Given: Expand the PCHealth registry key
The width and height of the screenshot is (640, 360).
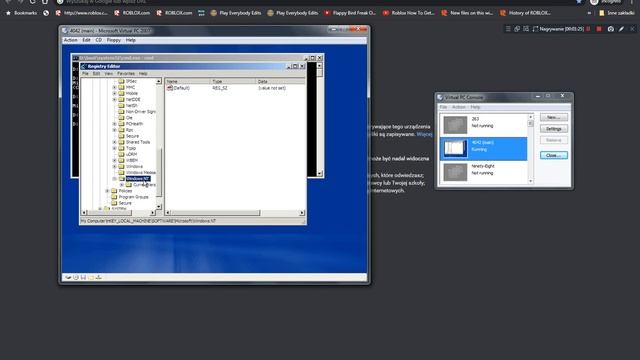Looking at the screenshot, I should (115, 124).
